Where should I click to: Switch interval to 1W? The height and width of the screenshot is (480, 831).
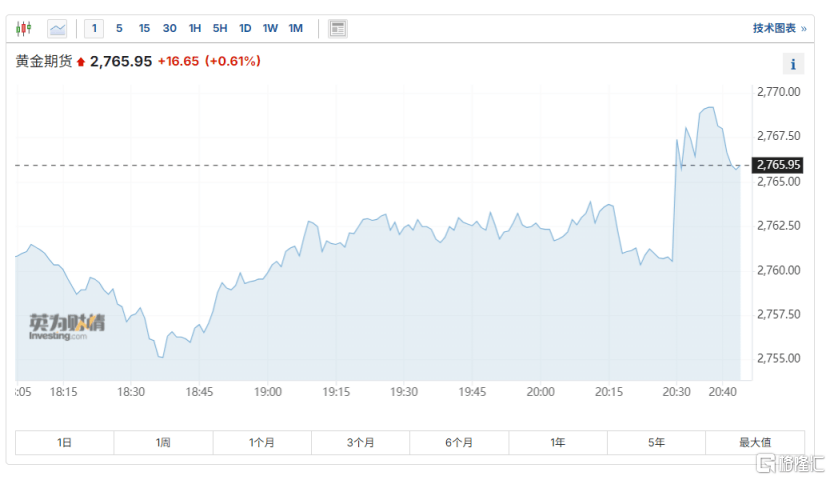(270, 28)
